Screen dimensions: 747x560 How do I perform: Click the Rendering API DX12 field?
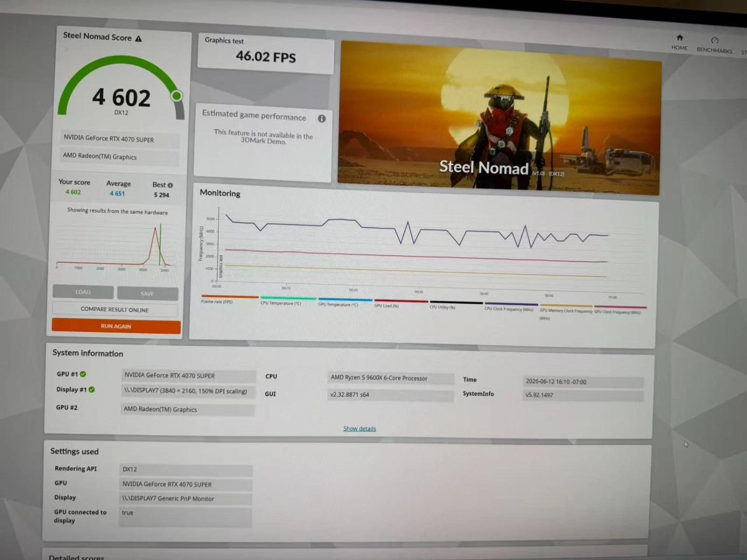click(186, 469)
